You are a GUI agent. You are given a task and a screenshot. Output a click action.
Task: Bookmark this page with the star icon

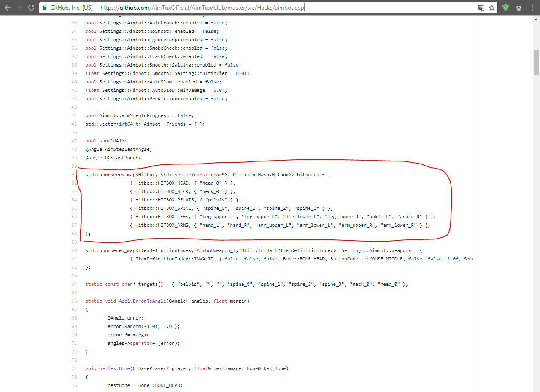(492, 8)
